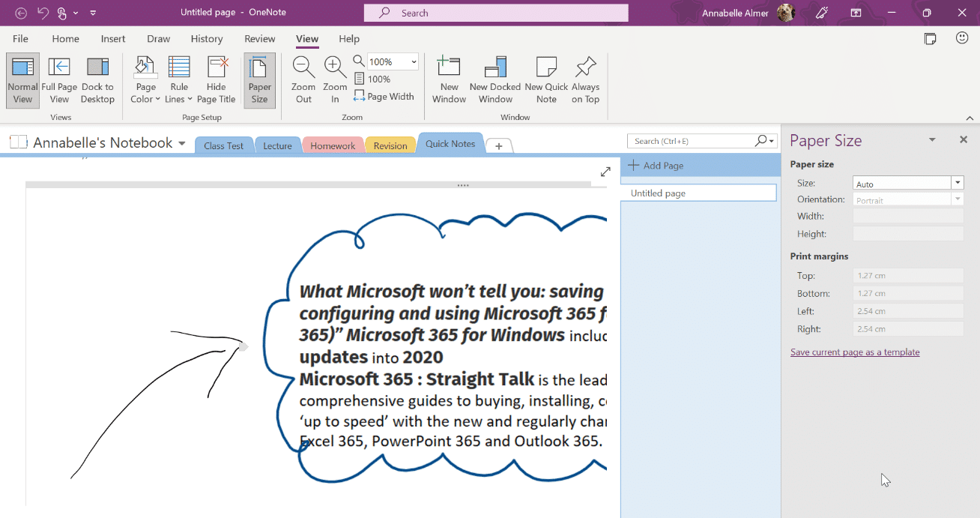Click the notebook search input field
This screenshot has height=518, width=980.
click(691, 141)
